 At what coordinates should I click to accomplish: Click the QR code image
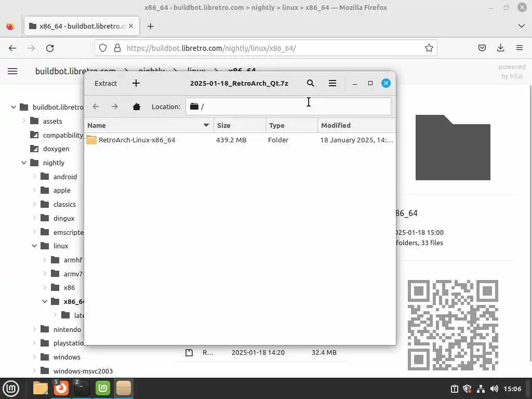tap(453, 325)
